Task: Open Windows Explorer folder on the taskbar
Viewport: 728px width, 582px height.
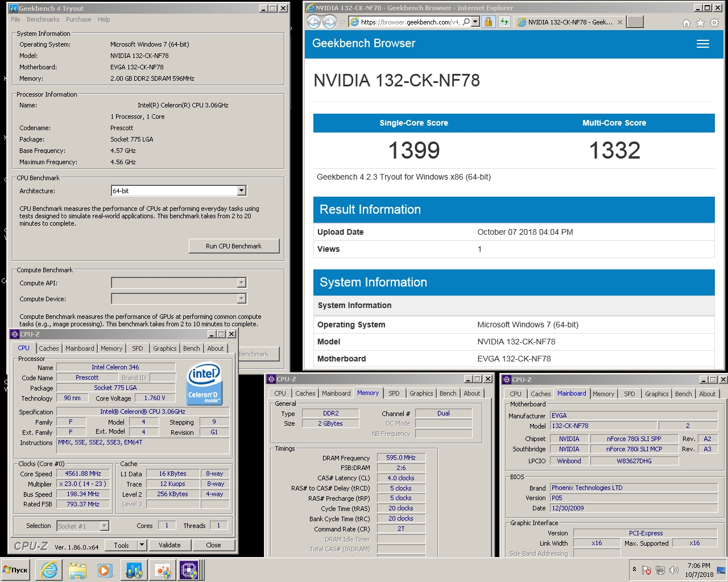Action: pos(77,570)
